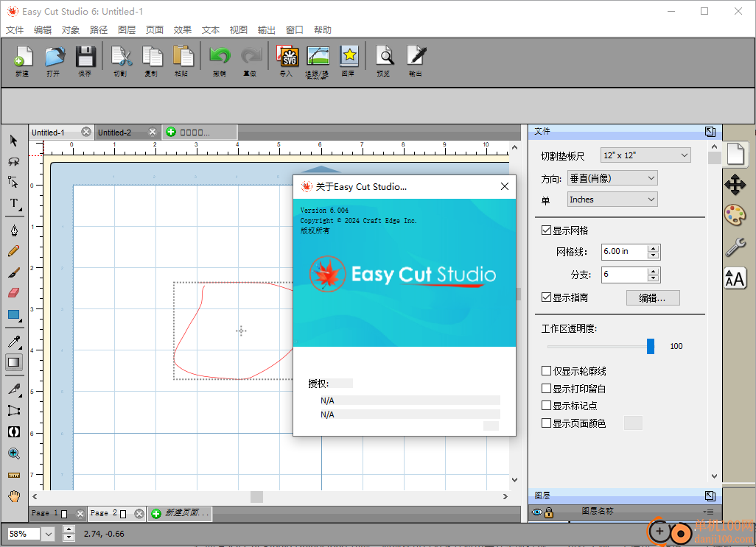Open the 文件 menu

point(15,30)
